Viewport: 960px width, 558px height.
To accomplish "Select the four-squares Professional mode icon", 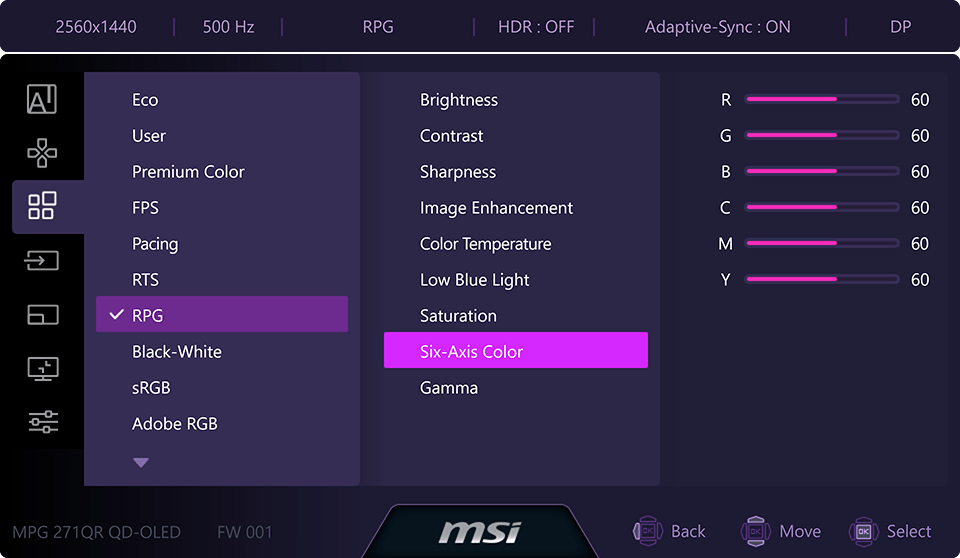I will [x=42, y=206].
